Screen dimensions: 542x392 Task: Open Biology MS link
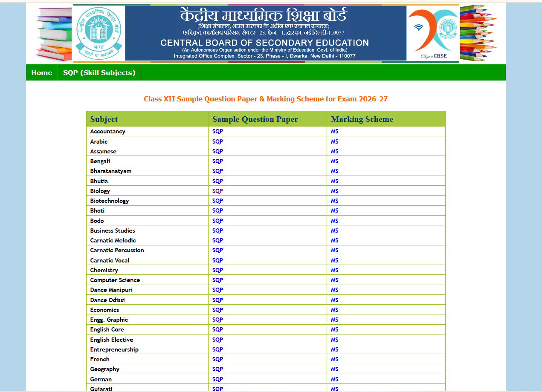(x=335, y=191)
